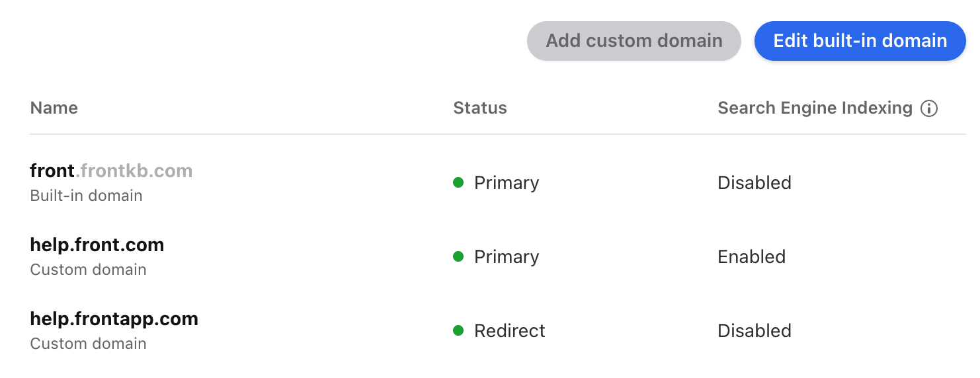980x378 pixels.
Task: Click green status dot for help.front.com
Action: (458, 256)
